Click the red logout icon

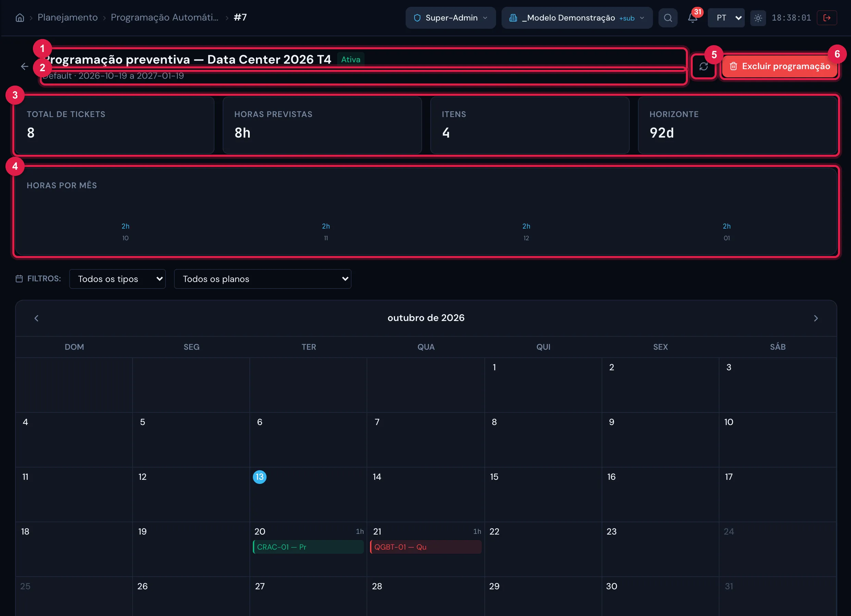827,17
